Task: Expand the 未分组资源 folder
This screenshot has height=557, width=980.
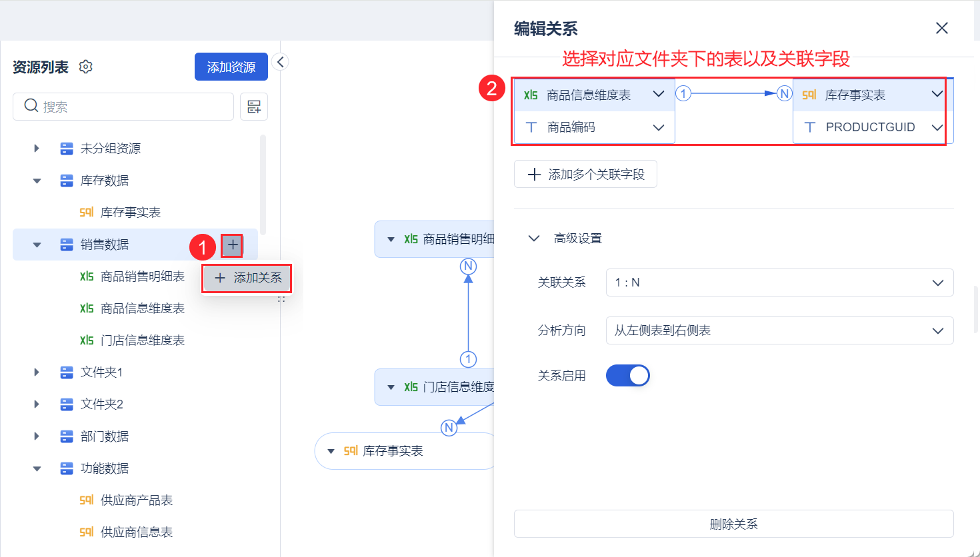Action: [x=37, y=149]
